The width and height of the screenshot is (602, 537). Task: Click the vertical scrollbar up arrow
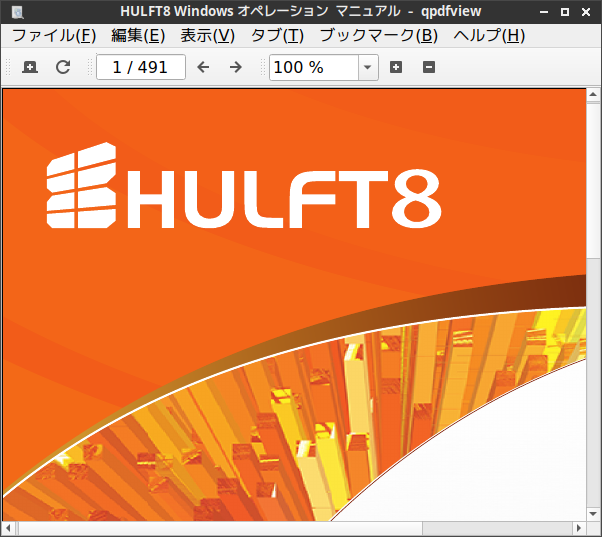click(593, 94)
